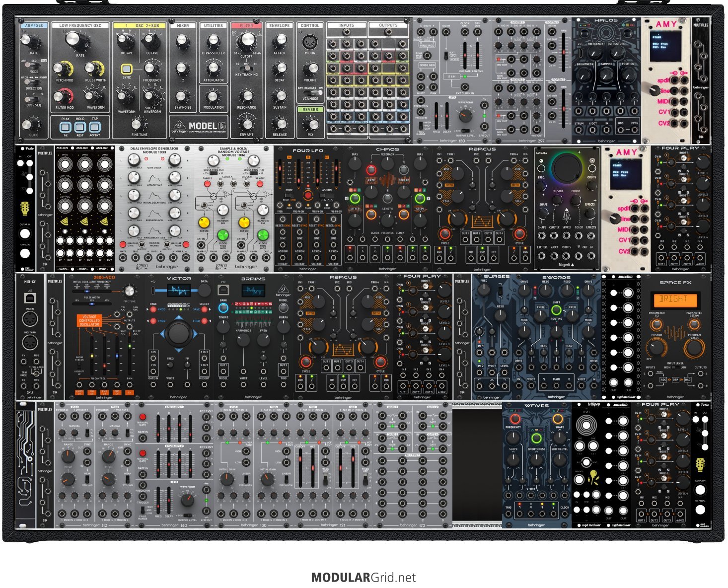
Task: Select the Halos Damping knob
Action: 606,74
